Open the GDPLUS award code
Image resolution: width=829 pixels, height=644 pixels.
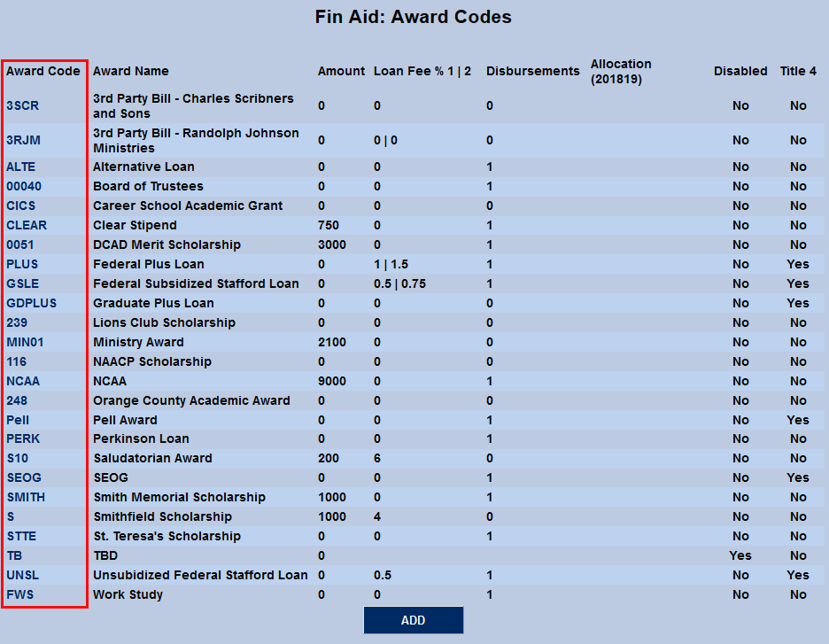[31, 304]
